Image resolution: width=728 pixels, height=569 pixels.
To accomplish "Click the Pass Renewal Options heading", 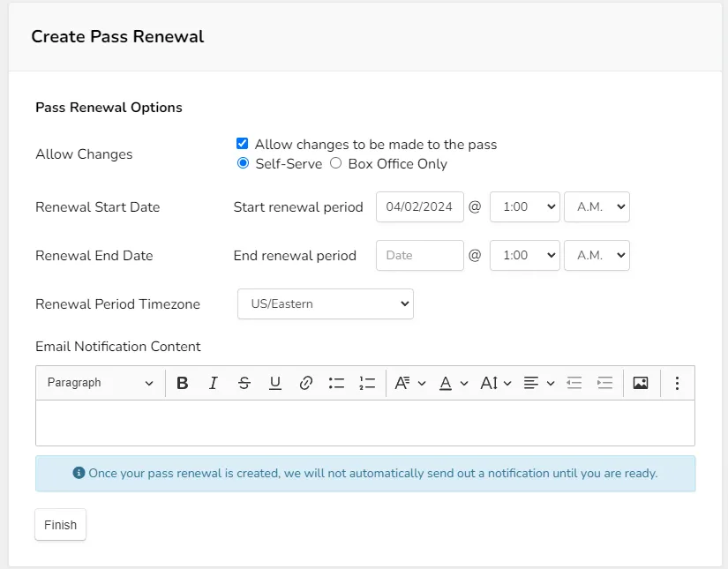I will pos(109,108).
